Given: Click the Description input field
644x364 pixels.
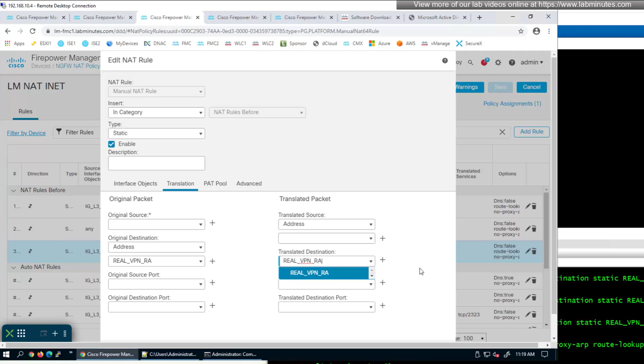Looking at the screenshot, I should click(156, 163).
